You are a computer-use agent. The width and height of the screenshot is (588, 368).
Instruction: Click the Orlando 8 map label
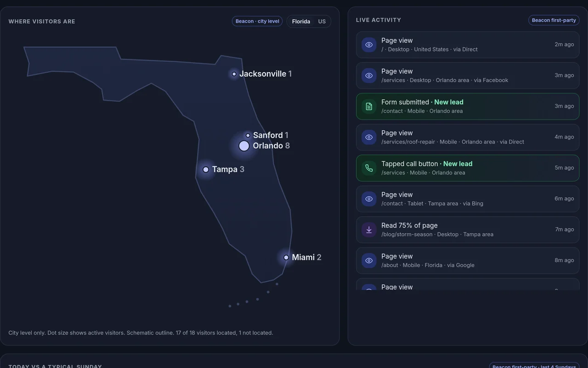[x=271, y=146]
